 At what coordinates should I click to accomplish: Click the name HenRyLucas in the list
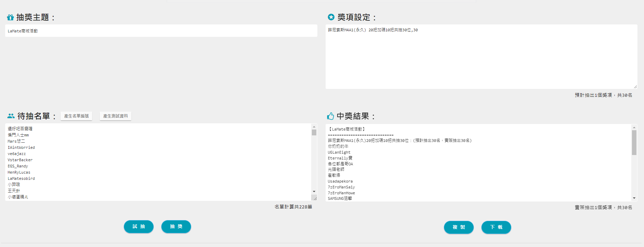tap(19, 172)
